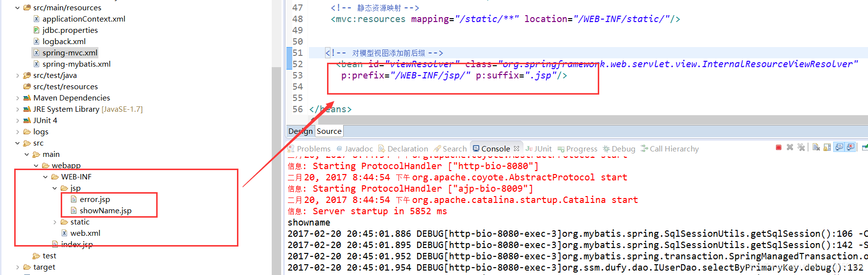The width and height of the screenshot is (868, 275).
Task: Switch to the Javadoc tab
Action: click(354, 149)
